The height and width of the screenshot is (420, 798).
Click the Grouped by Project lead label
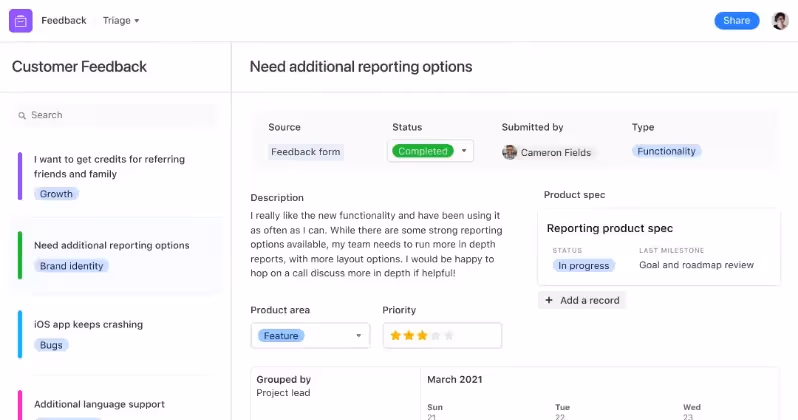point(283,386)
